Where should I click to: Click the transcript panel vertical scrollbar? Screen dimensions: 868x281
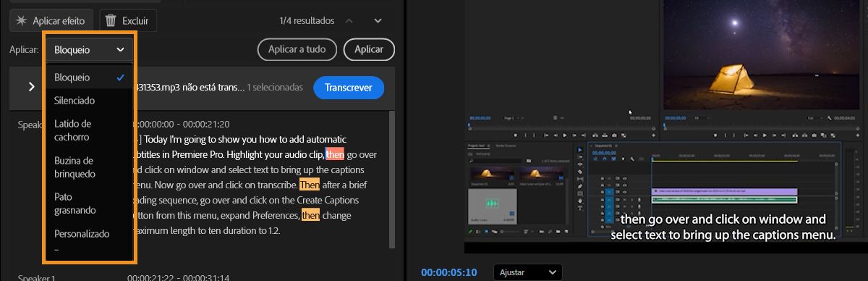[392, 179]
